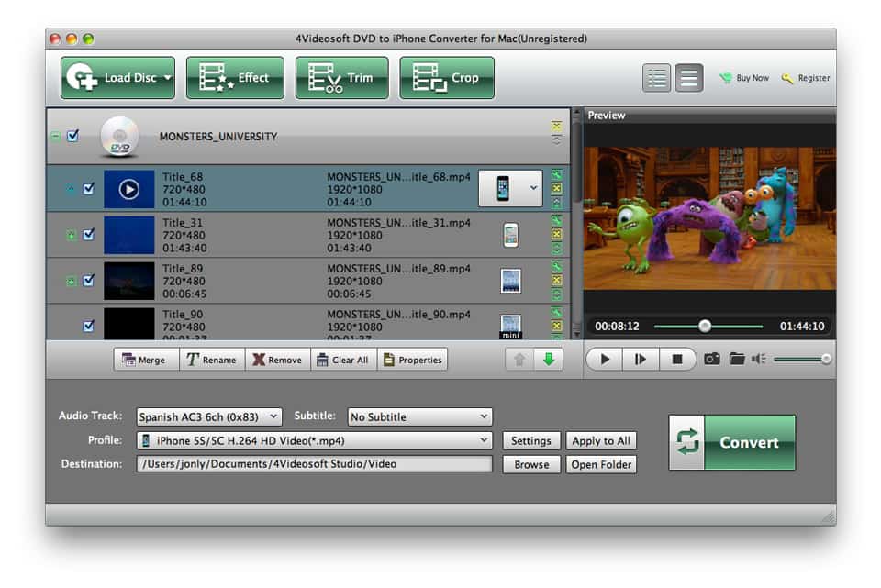Click the iPad device icon for Title_89

pos(511,281)
